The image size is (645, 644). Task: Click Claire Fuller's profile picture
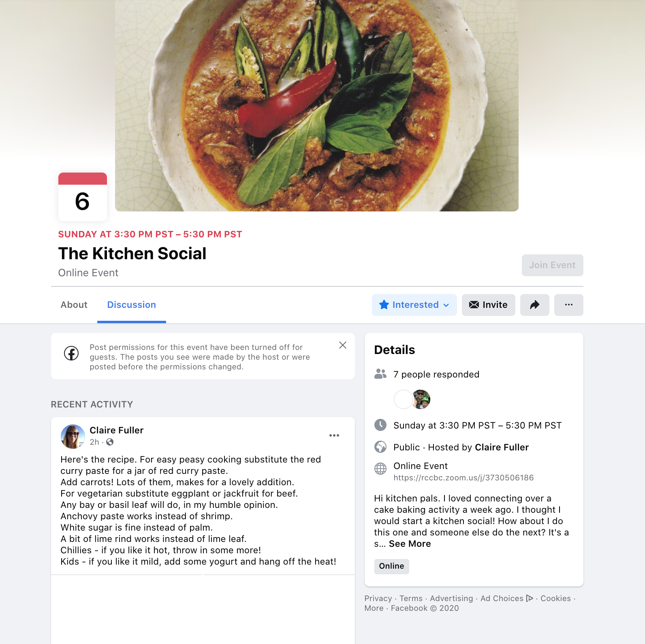pos(73,436)
